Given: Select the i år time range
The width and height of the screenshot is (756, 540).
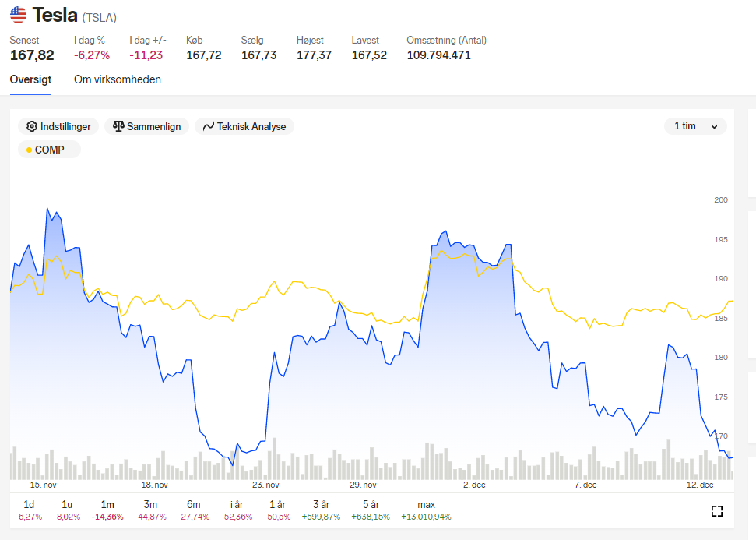Looking at the screenshot, I should (x=237, y=510).
